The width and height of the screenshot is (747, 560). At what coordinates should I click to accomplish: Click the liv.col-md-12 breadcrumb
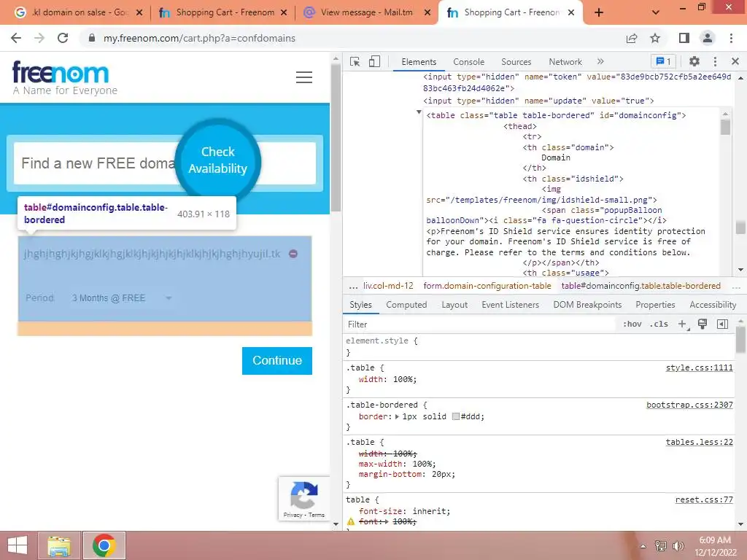[x=388, y=286]
